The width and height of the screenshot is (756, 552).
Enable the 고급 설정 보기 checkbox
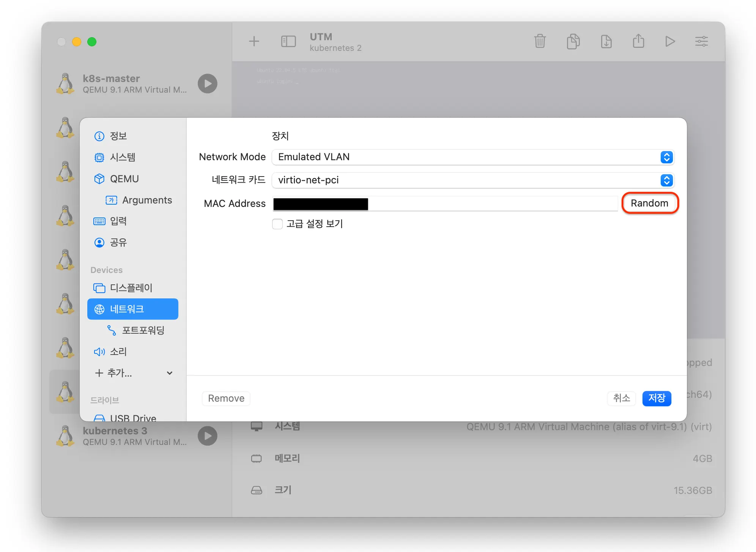coord(277,224)
